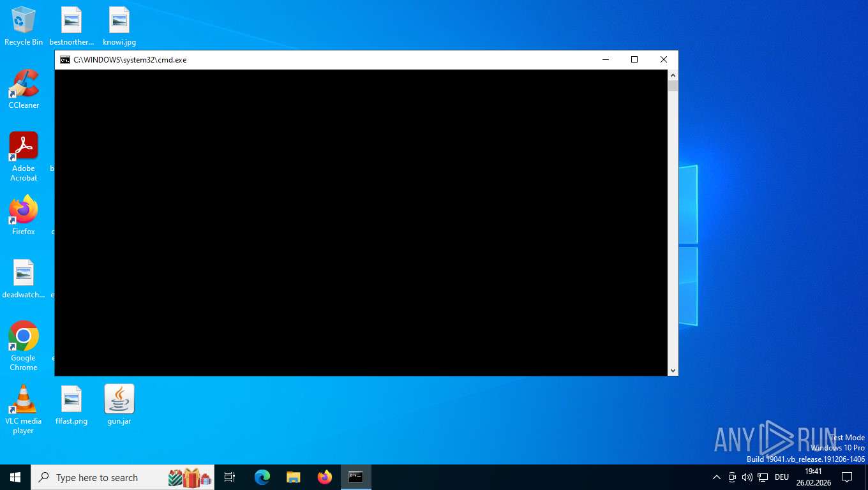
Task: Open the notification center icon
Action: (x=847, y=477)
